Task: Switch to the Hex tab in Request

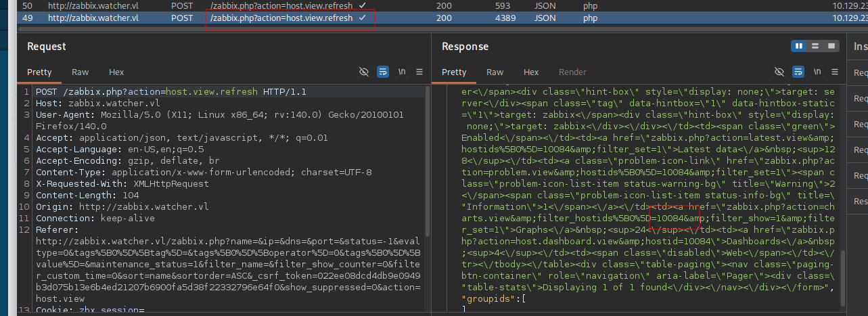Action: [x=116, y=72]
